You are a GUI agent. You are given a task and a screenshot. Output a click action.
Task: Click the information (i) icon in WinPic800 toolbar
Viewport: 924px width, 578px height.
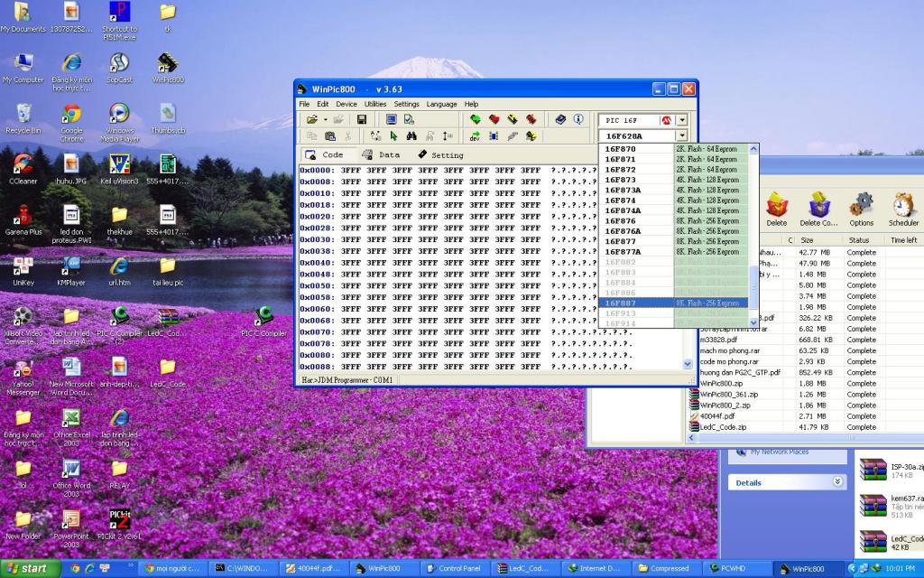[x=578, y=119]
